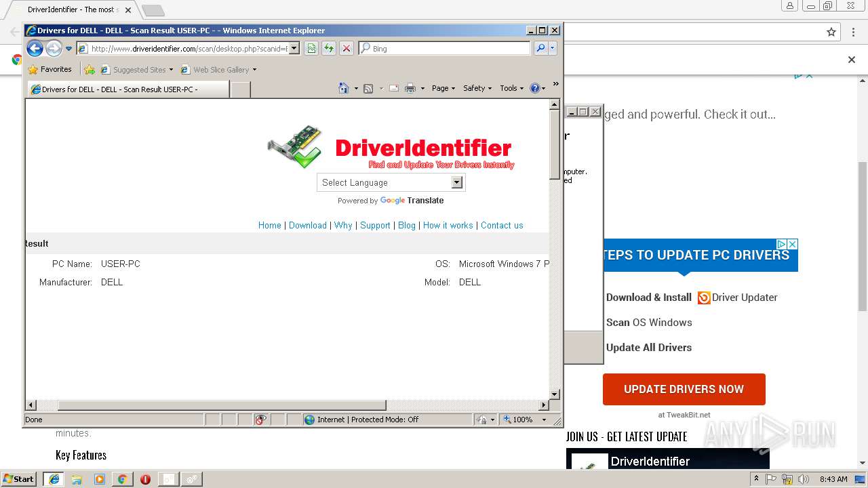The height and width of the screenshot is (488, 868).
Task: Open the Favorites star button
Action: pos(50,69)
